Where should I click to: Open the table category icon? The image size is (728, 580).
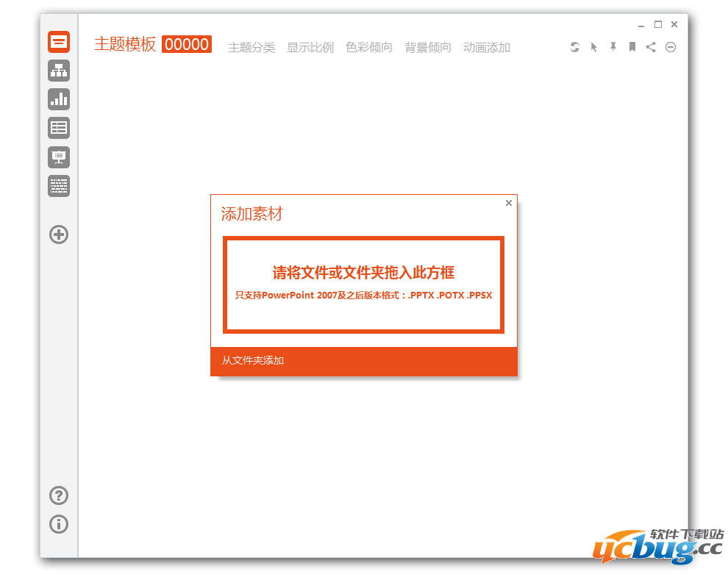[x=59, y=128]
